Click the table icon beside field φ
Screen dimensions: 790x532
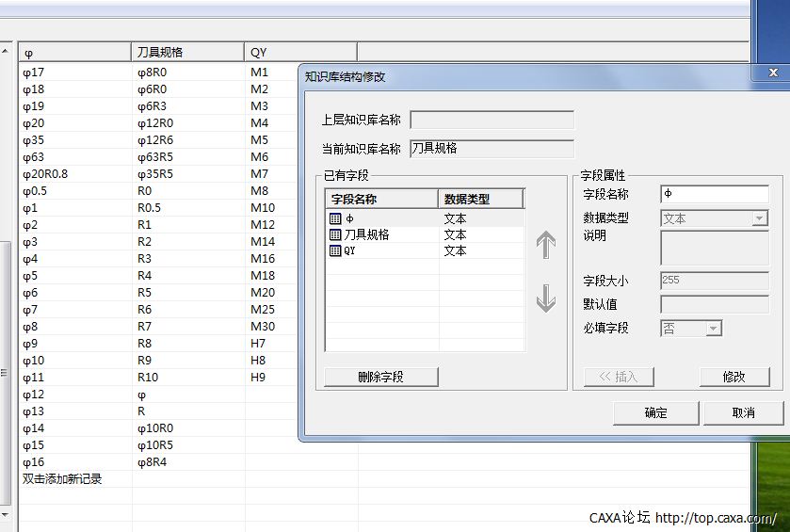335,218
